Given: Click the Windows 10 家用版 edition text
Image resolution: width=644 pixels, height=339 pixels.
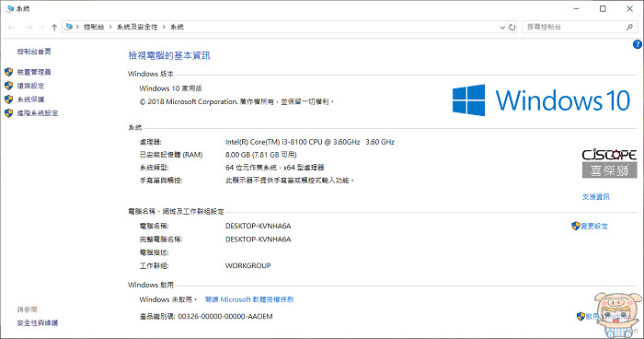Looking at the screenshot, I should [170, 88].
